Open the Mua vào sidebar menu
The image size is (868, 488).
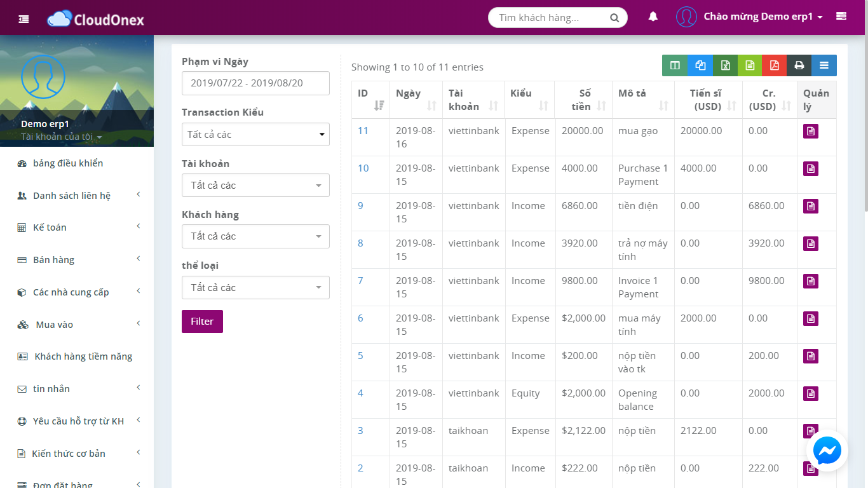point(77,325)
